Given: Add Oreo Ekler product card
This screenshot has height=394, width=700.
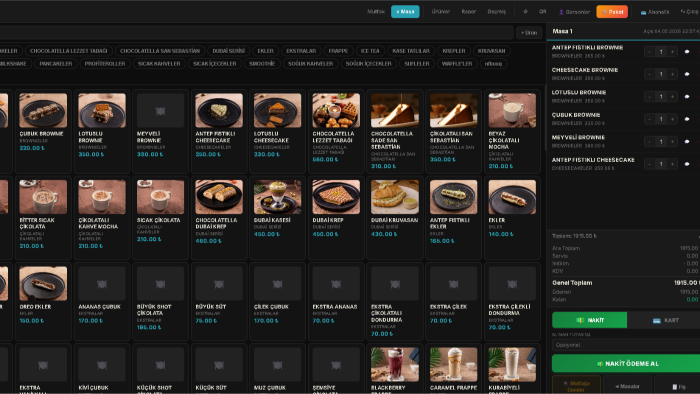Looking at the screenshot, I should [43, 301].
